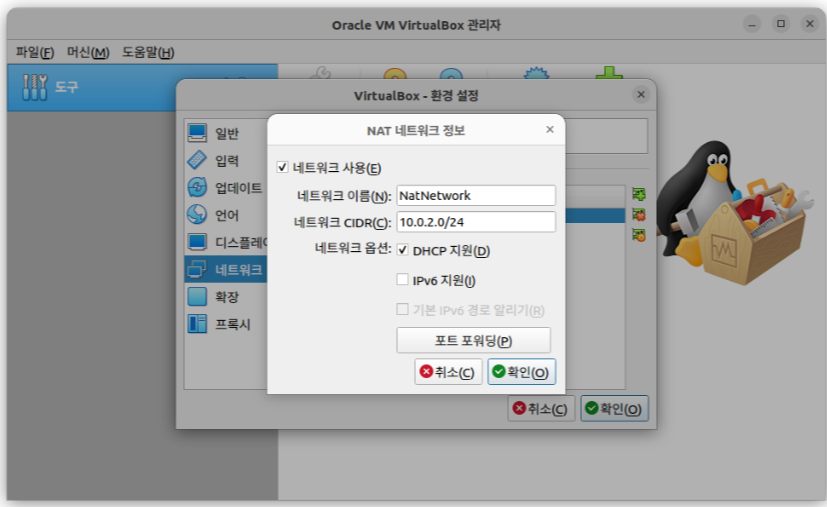Select the 디스플레이 settings category
The height and width of the screenshot is (507, 827).
226,242
